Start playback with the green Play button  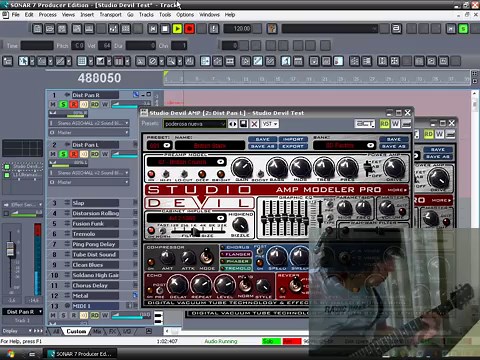click(x=177, y=29)
